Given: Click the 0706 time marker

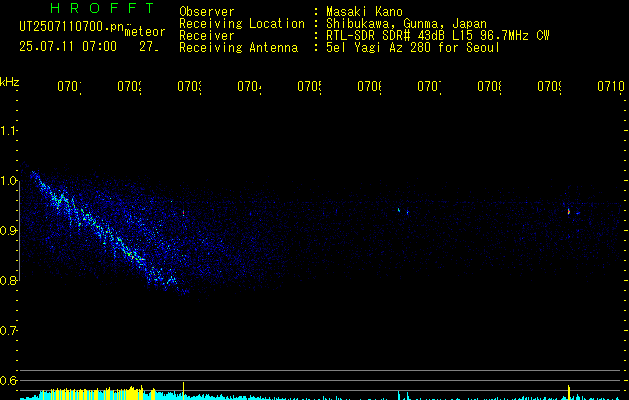Looking at the screenshot, I should click(369, 86).
